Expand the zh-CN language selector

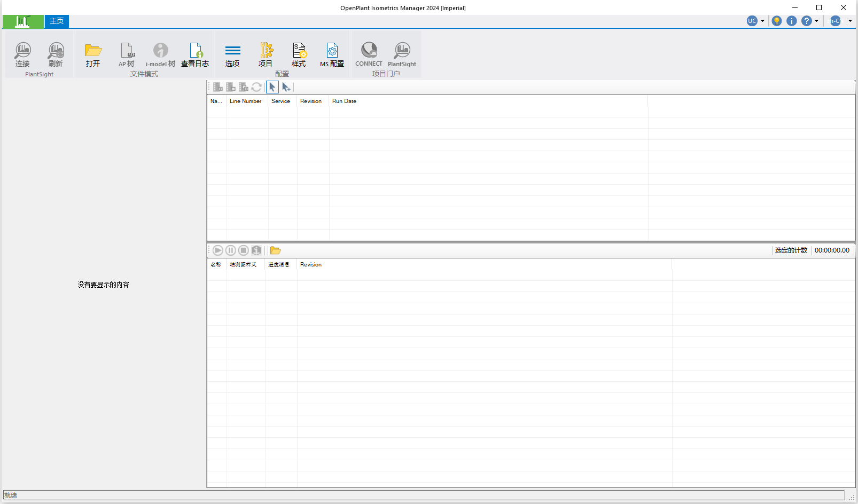pyautogui.click(x=839, y=21)
